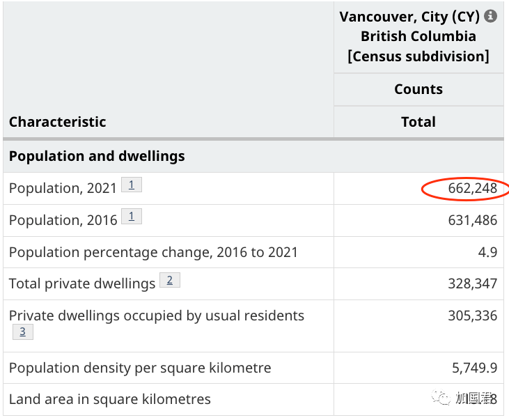This screenshot has height=420, width=509.
Task: Click the Counts header cell
Action: coord(418,89)
